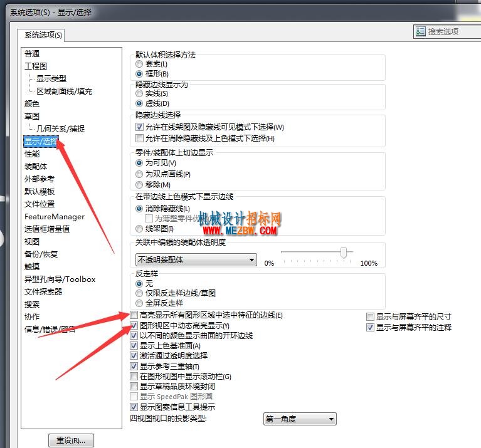Open the 文件探索器 category
Screen dimensions: 481x448
point(43,292)
